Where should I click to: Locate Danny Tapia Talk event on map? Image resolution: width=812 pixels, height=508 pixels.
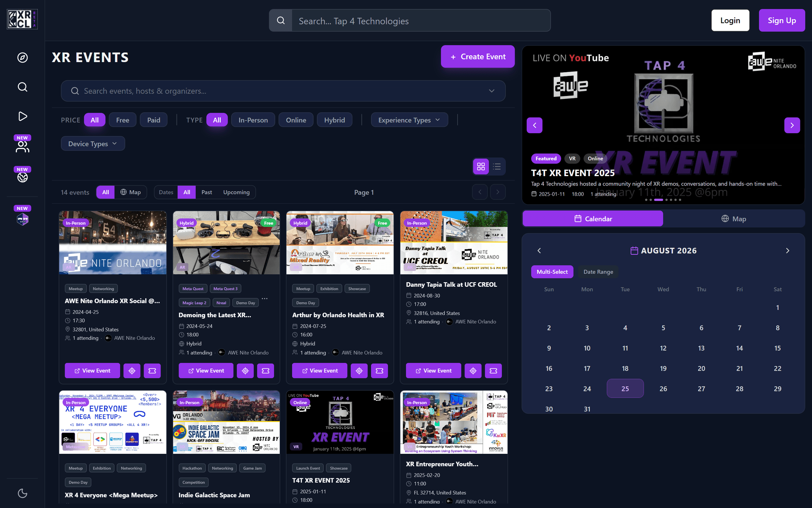[473, 371]
